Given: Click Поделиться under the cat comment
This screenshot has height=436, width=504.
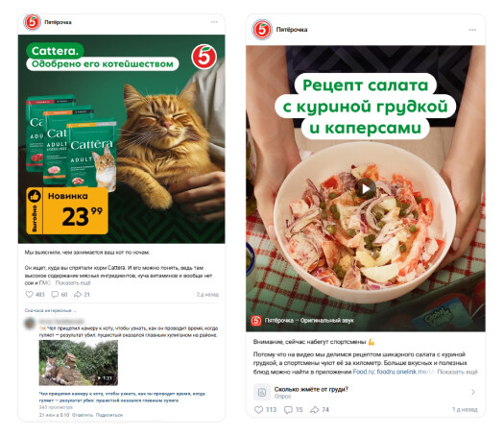Looking at the screenshot, I should pyautogui.click(x=109, y=415).
